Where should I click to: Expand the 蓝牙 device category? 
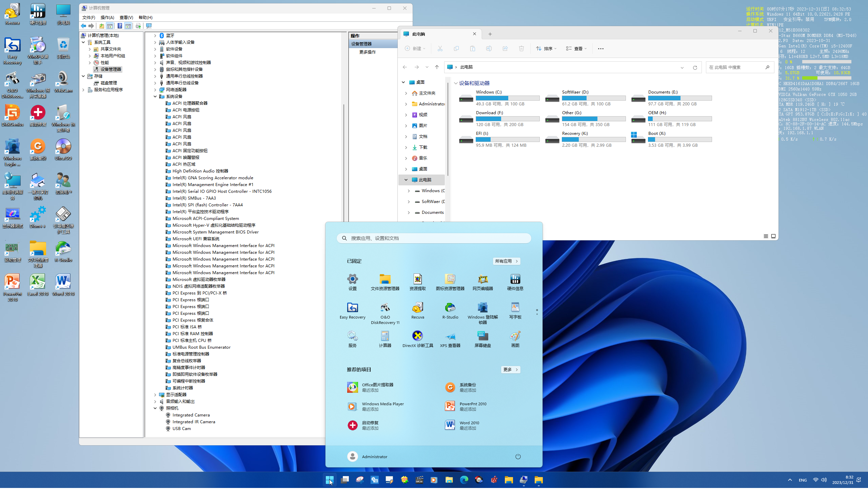155,36
